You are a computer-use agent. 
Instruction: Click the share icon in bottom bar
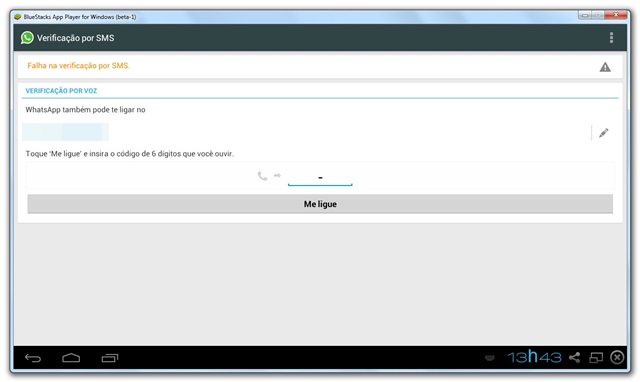click(x=574, y=358)
